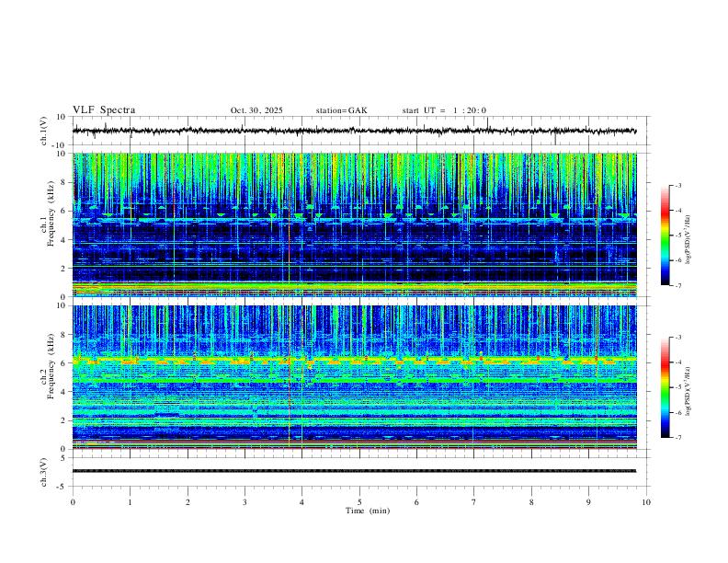Click the 'ch.3(V)' axis label
Viewport: 728px width, 563px height.
tap(44, 472)
